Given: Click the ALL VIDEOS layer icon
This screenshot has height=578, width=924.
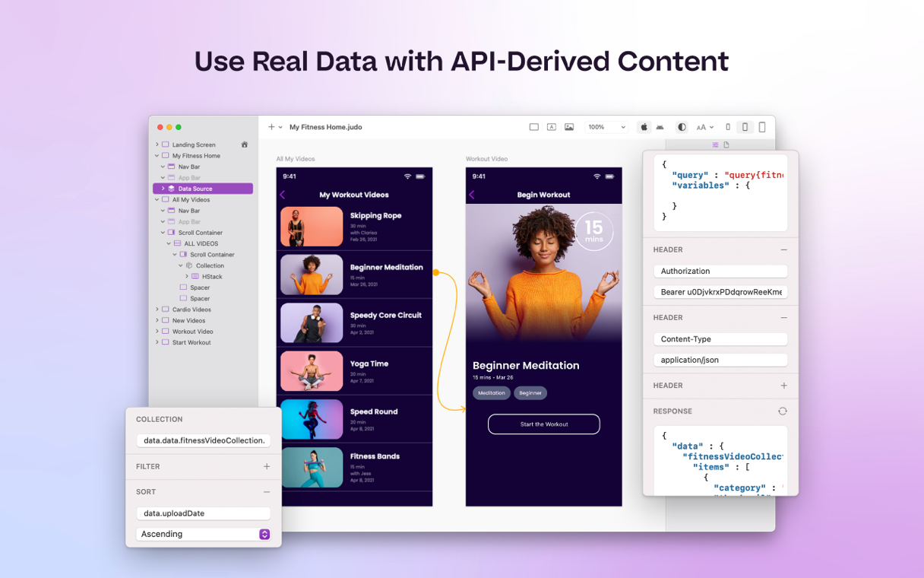Looking at the screenshot, I should tap(177, 243).
